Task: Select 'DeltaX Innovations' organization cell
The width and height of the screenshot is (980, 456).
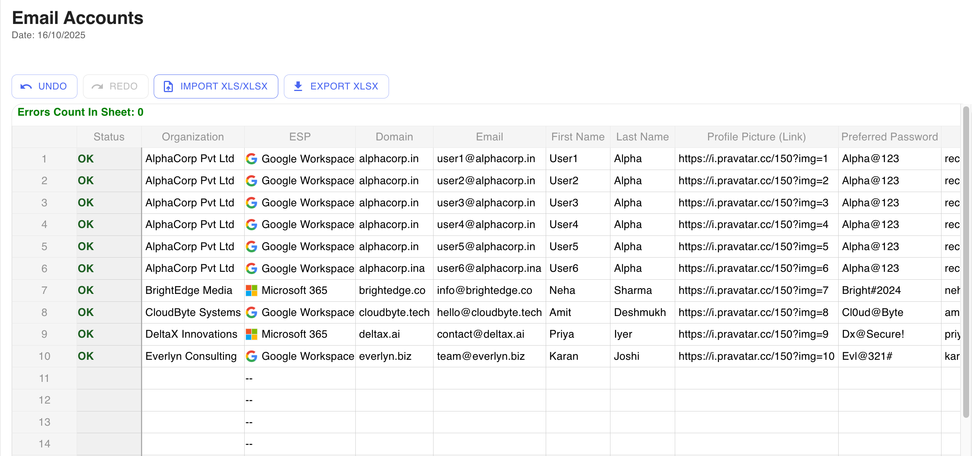Action: click(x=193, y=334)
